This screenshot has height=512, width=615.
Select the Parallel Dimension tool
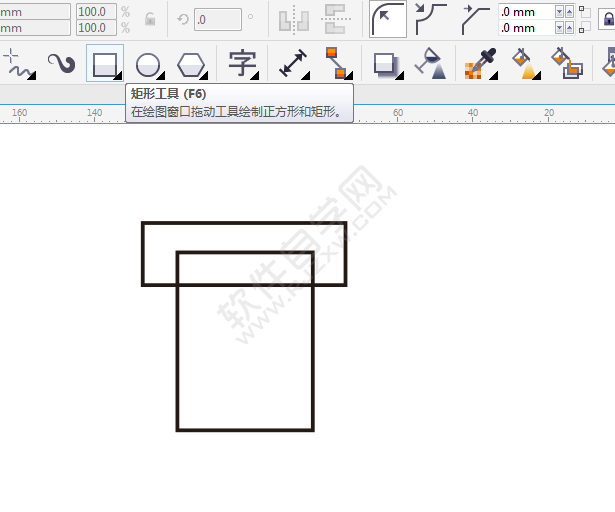[x=293, y=63]
